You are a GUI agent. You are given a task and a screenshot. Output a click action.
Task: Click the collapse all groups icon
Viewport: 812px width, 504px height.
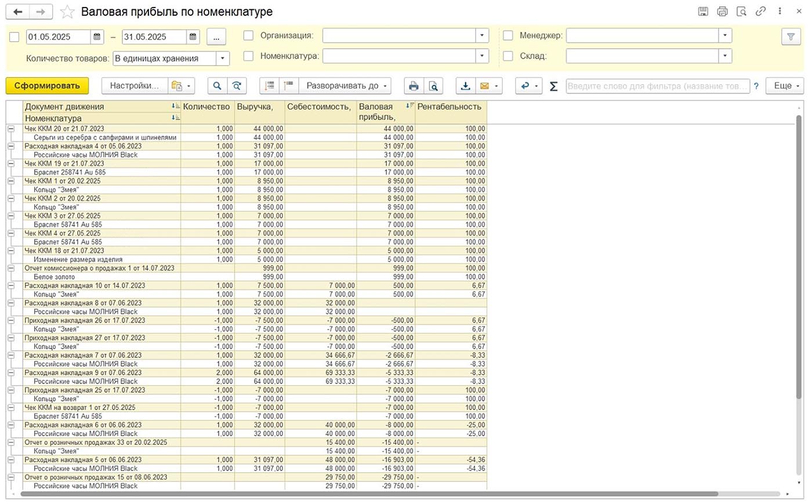tap(270, 86)
